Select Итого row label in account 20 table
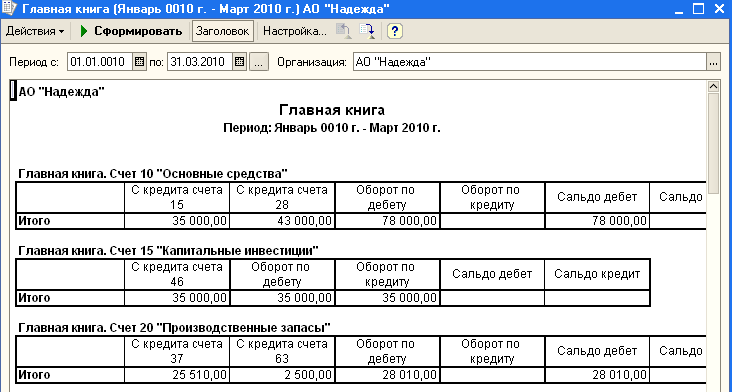 click(x=70, y=375)
